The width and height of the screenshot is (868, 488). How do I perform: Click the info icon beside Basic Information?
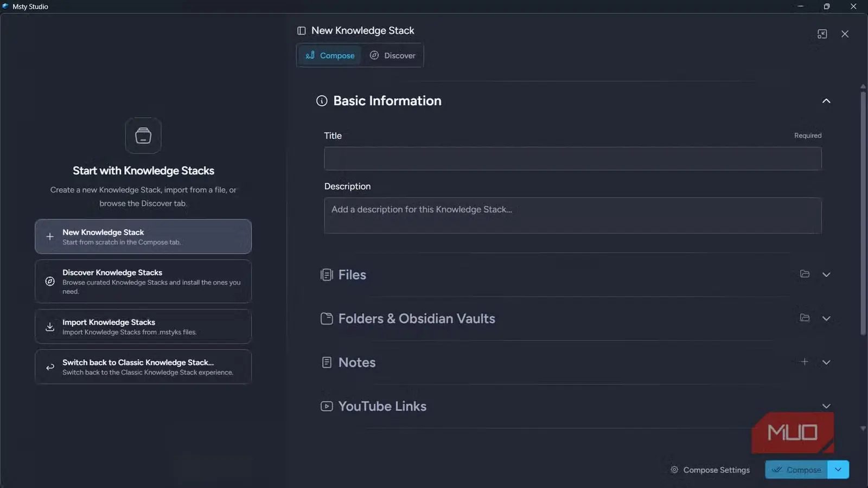point(322,101)
